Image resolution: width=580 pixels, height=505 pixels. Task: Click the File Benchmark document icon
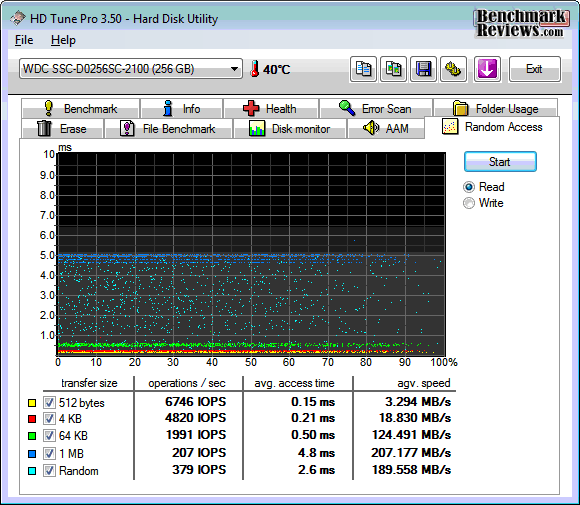(127, 128)
